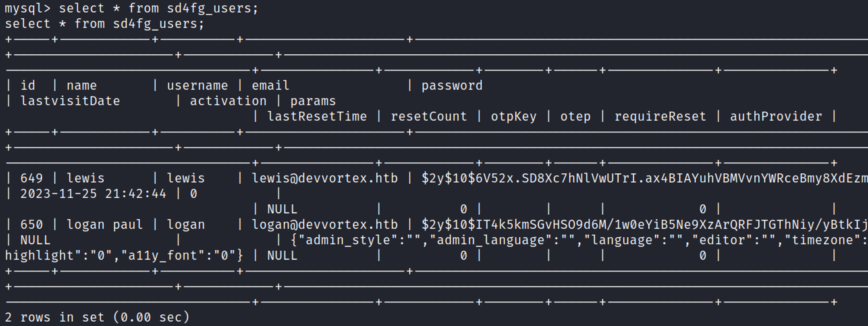Screen dimensions: 868x326
Task: Click the 'otpKey' column header
Action: pyautogui.click(x=513, y=116)
